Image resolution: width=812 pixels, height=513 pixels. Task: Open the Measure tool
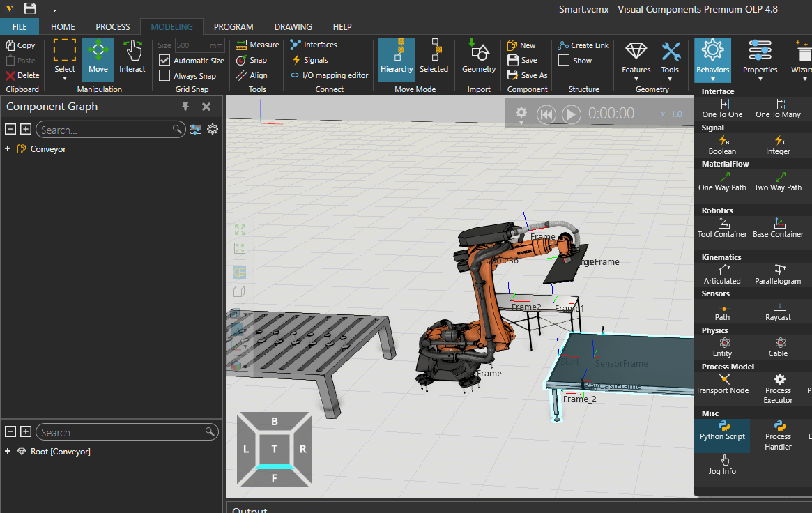click(257, 45)
